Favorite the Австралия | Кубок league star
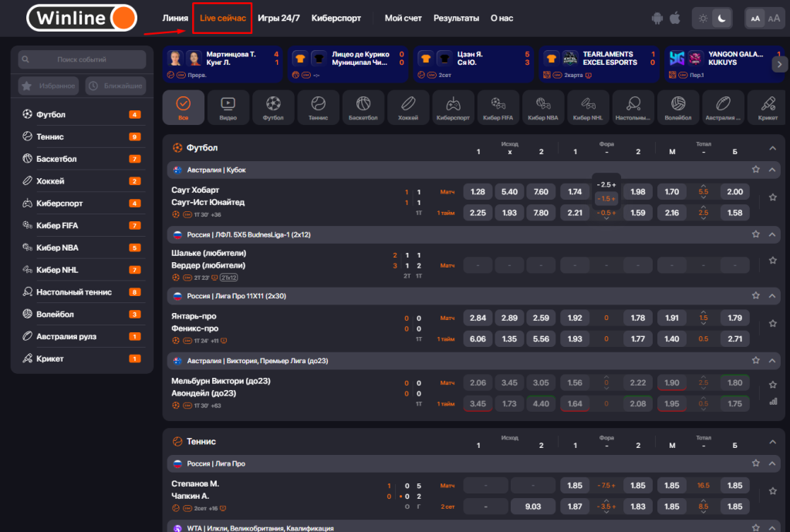The width and height of the screenshot is (790, 532). coord(756,170)
